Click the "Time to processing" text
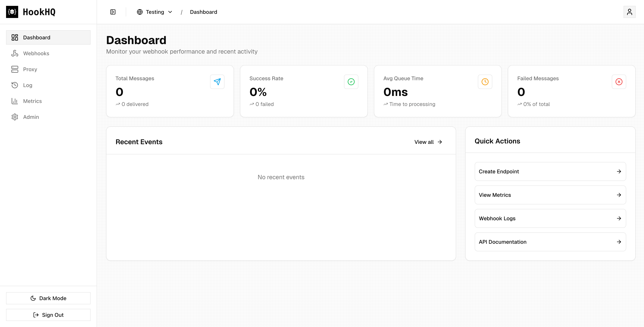 pos(412,104)
